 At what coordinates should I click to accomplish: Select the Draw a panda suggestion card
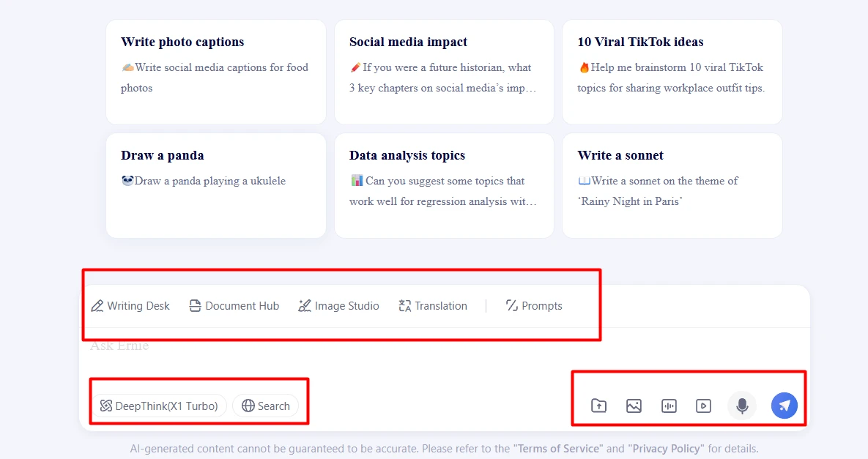pos(216,185)
